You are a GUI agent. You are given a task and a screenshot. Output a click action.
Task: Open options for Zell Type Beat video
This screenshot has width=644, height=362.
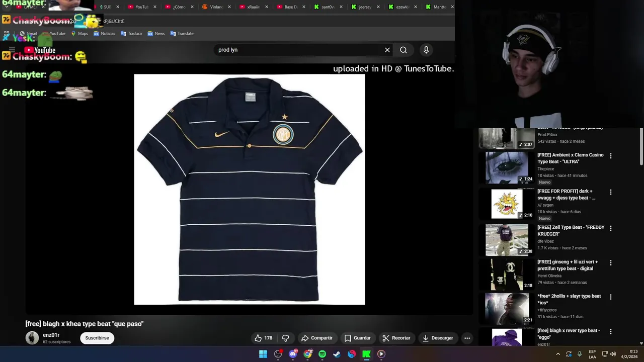(x=611, y=228)
